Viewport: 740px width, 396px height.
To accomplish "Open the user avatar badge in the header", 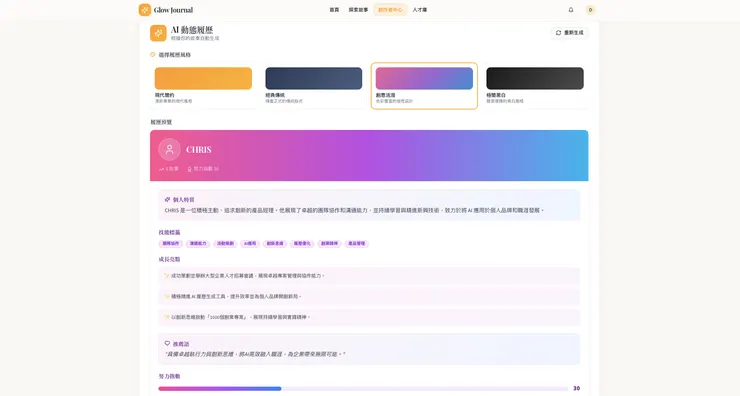I will point(590,10).
